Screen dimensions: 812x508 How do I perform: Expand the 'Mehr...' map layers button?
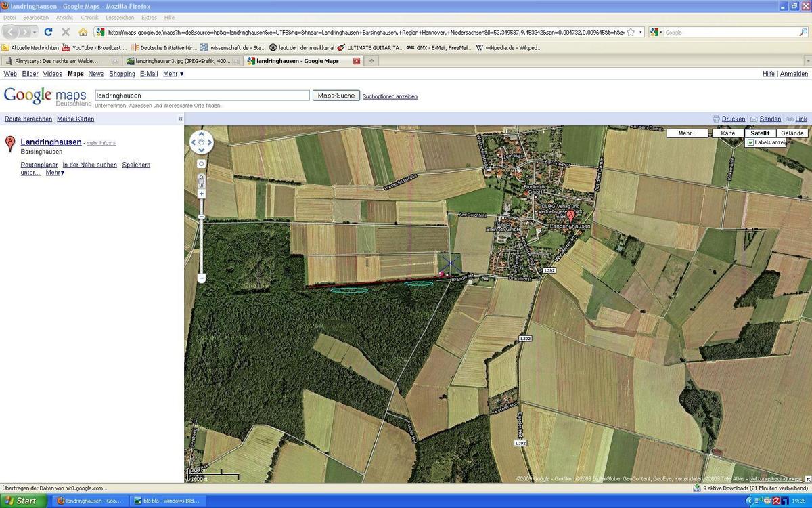(687, 133)
